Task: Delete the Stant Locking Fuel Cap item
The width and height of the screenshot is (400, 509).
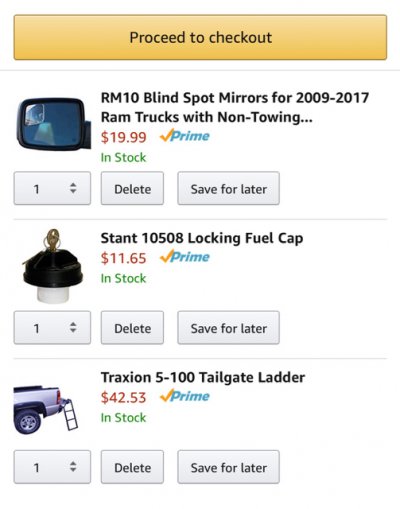Action: pyautogui.click(x=132, y=328)
